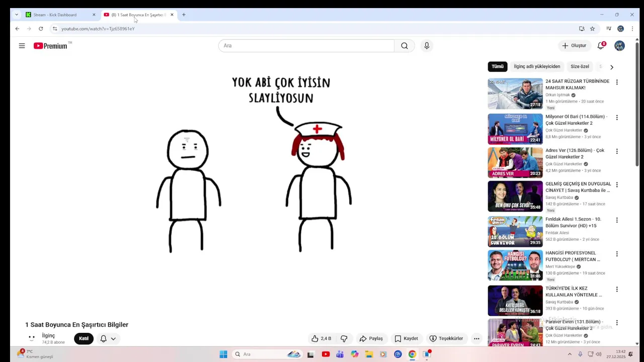Like the video (2,4 B)

click(321, 338)
